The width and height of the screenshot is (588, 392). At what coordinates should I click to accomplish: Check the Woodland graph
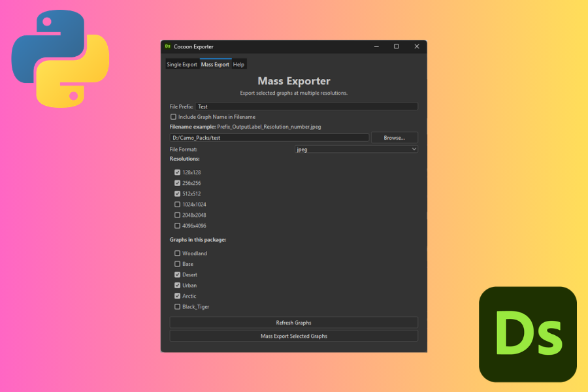pos(177,253)
